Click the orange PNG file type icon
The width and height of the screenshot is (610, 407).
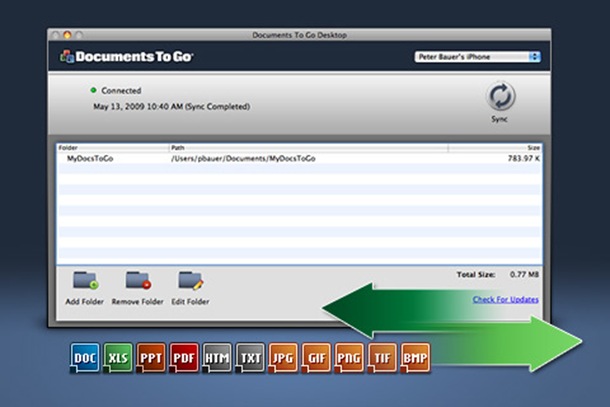tap(349, 358)
